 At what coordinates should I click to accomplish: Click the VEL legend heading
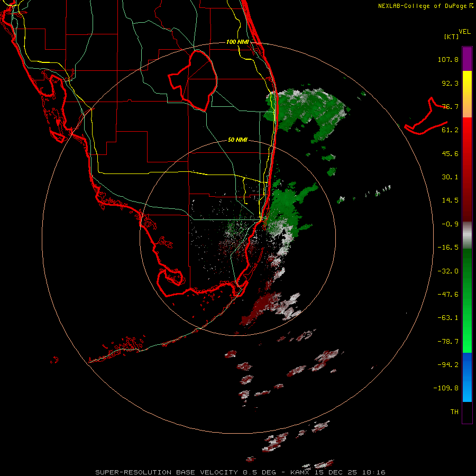click(x=464, y=32)
